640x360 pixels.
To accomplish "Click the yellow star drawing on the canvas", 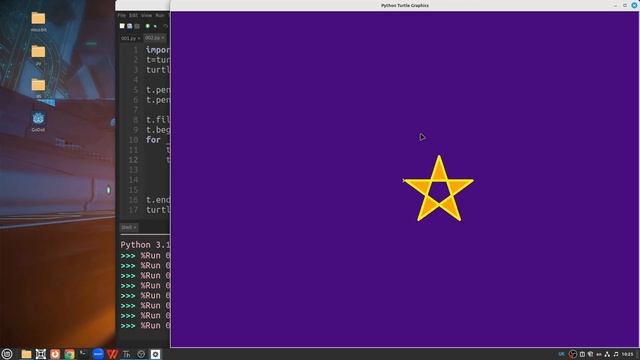I will pyautogui.click(x=438, y=188).
